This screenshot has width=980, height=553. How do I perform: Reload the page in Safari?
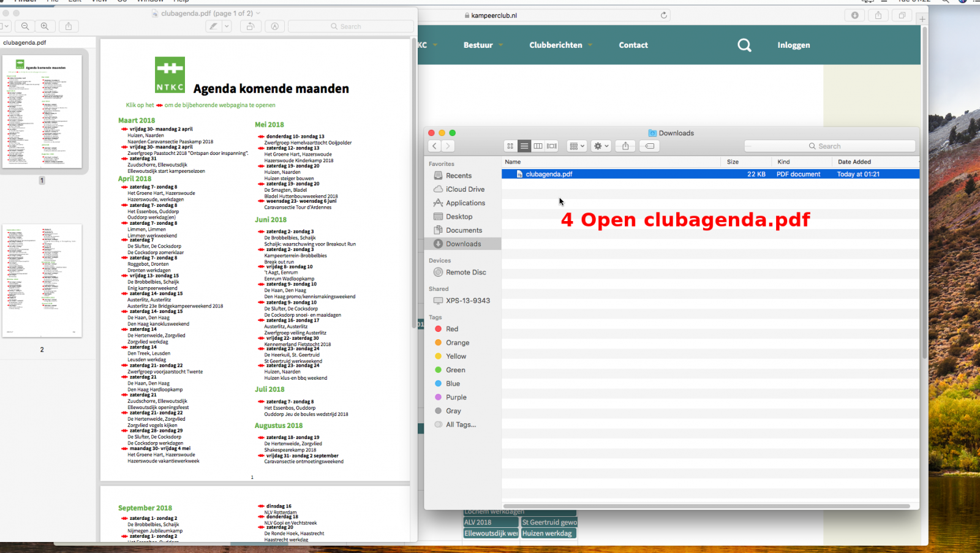tap(664, 15)
